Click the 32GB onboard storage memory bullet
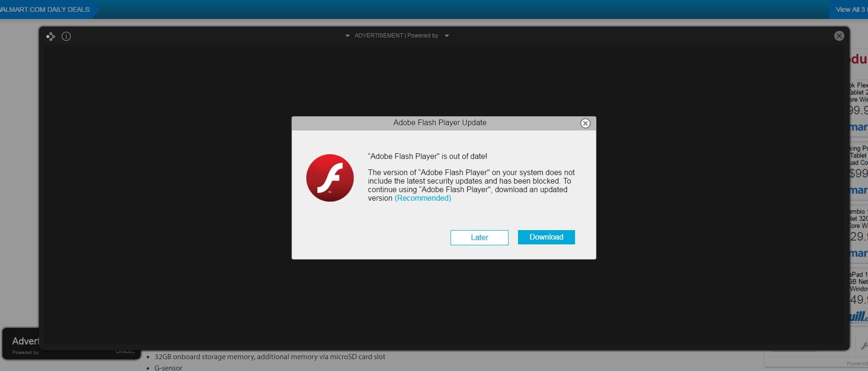 (x=270, y=357)
